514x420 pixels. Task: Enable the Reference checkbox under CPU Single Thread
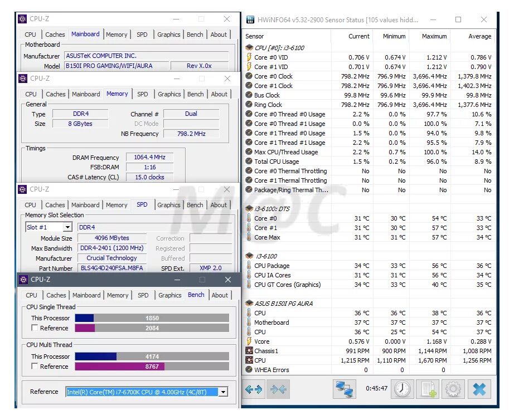(35, 328)
